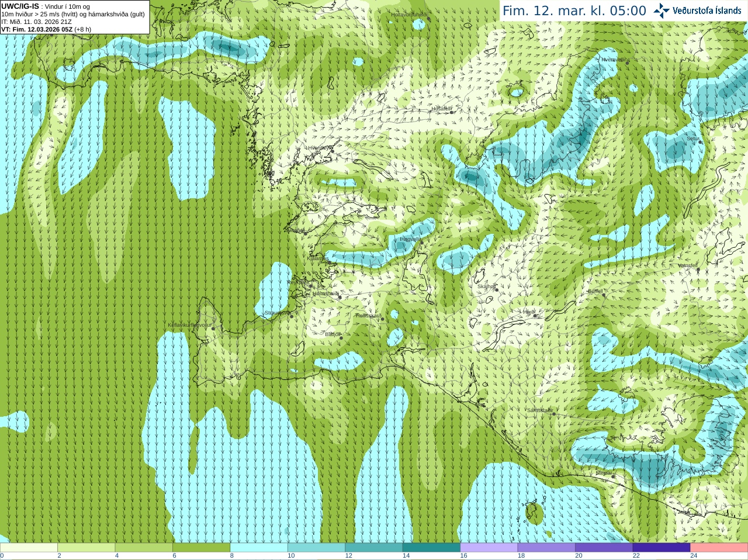This screenshot has width=748, height=560.
Task: Click the Hveravellir station label
Action: click(614, 60)
